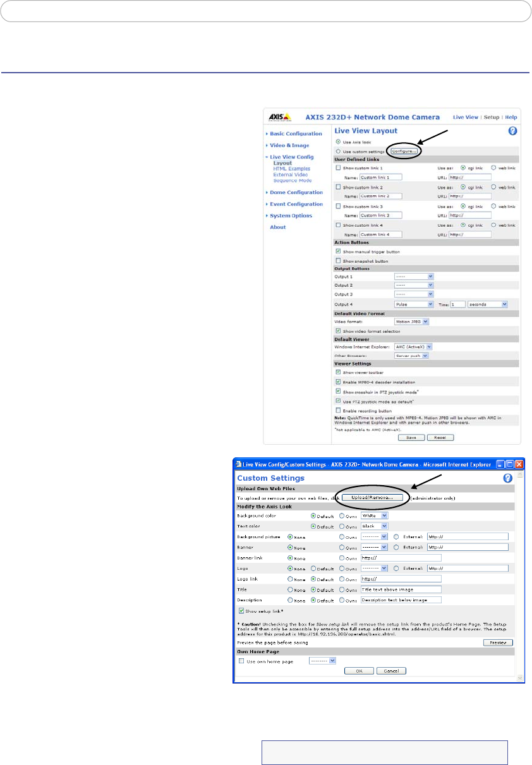Open Live View link in header

click(466, 117)
